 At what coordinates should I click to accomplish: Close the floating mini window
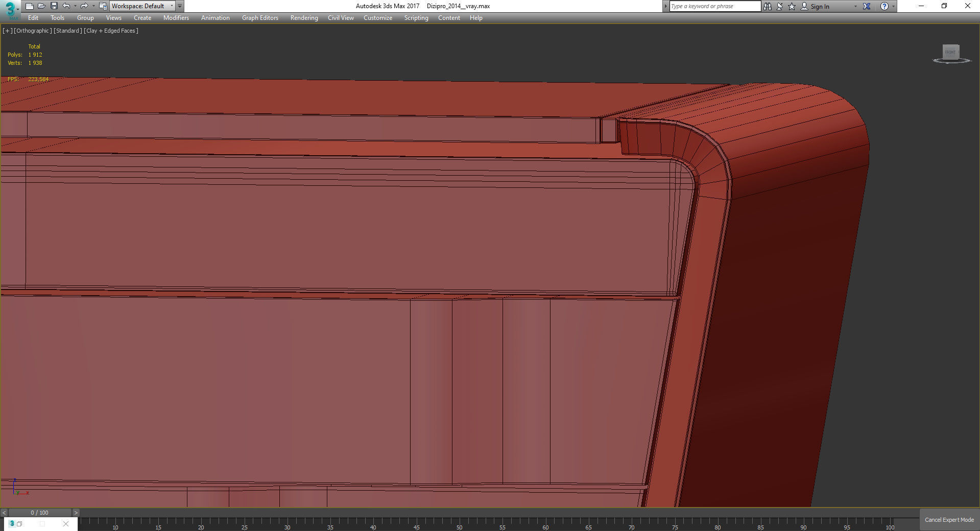(x=66, y=524)
